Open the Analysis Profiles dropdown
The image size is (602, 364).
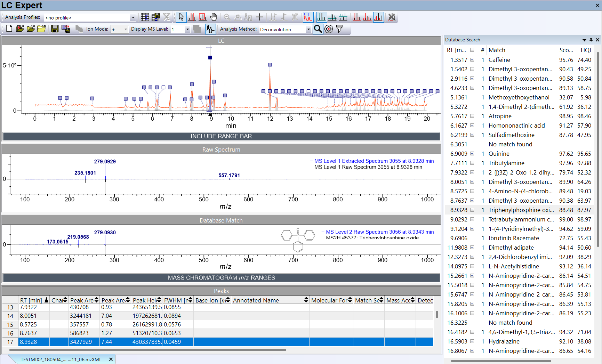coord(133,18)
